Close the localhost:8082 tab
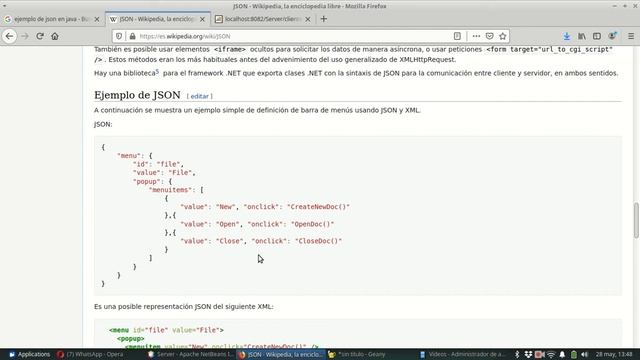The height and width of the screenshot is (360, 640). click(308, 19)
